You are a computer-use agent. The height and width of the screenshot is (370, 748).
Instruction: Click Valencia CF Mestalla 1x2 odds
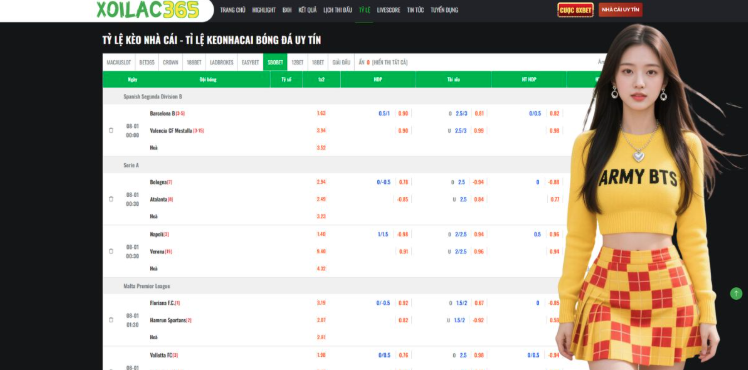pos(321,131)
